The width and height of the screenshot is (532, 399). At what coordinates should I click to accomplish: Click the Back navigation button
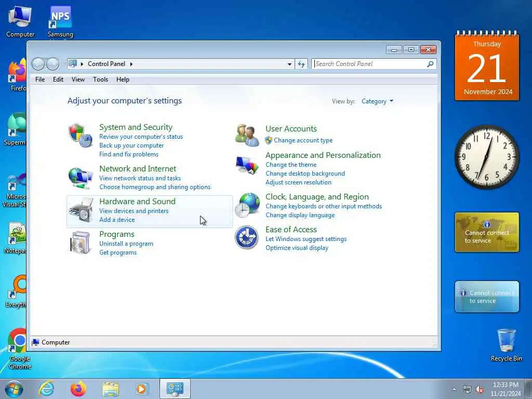[x=38, y=64]
